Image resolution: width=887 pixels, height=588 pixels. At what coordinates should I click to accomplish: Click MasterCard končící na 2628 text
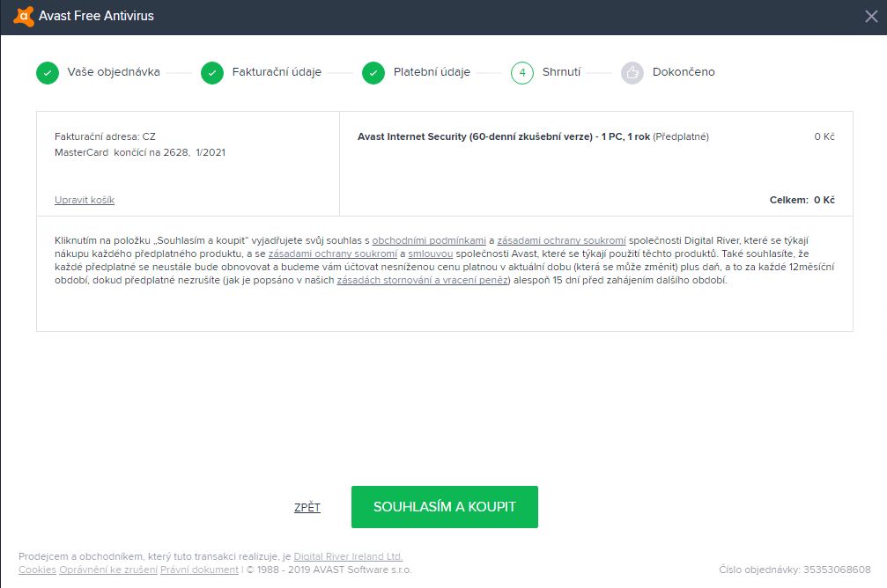coord(140,152)
